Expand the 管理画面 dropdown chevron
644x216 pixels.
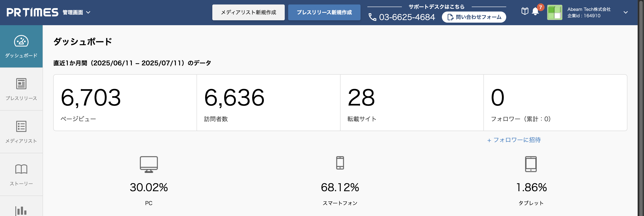[88, 12]
